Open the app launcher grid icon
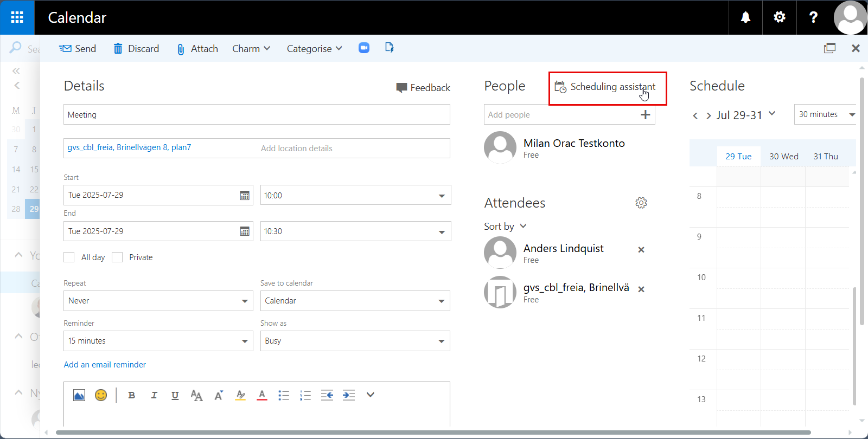868x439 pixels. coord(17,17)
